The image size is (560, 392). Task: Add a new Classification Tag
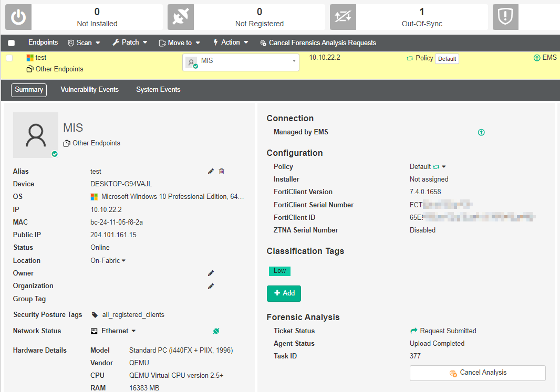[x=284, y=293]
